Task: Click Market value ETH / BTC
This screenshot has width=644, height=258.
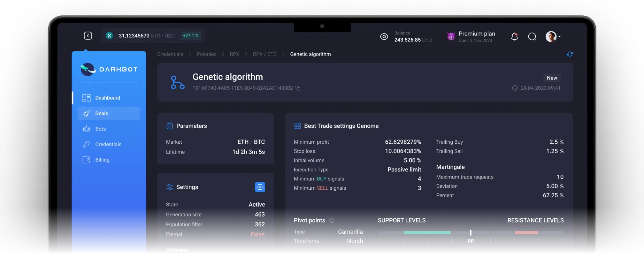Action: point(251,142)
